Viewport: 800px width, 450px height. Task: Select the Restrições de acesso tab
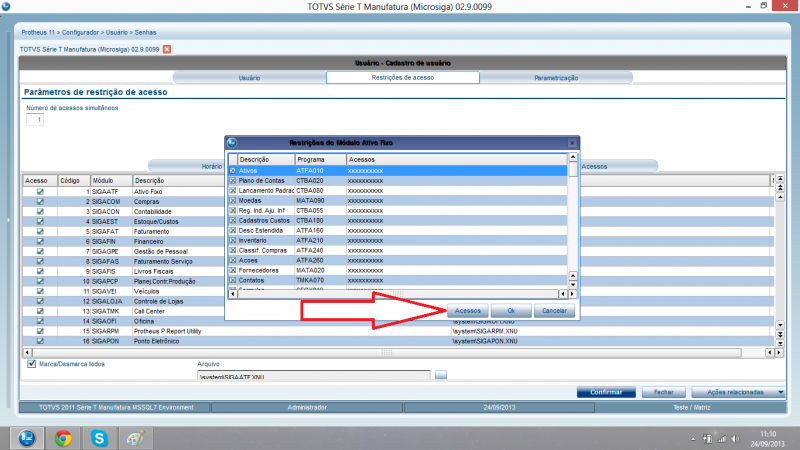(x=403, y=78)
